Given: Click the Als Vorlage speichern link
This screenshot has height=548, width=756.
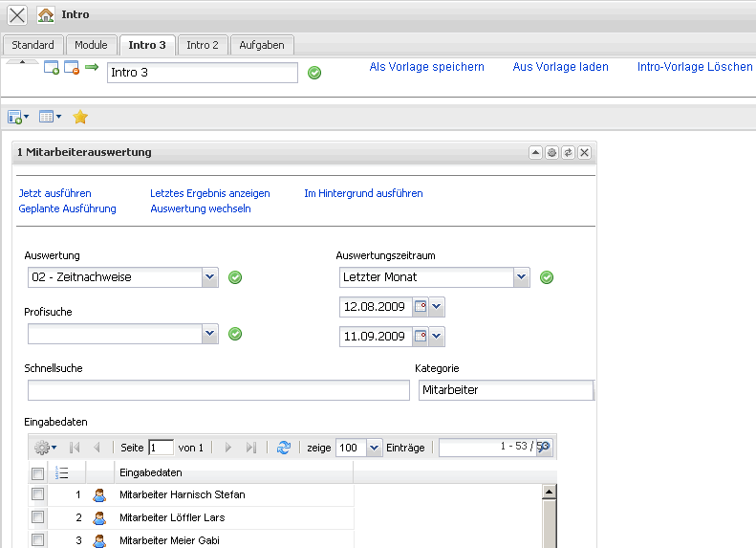Looking at the screenshot, I should coord(426,67).
